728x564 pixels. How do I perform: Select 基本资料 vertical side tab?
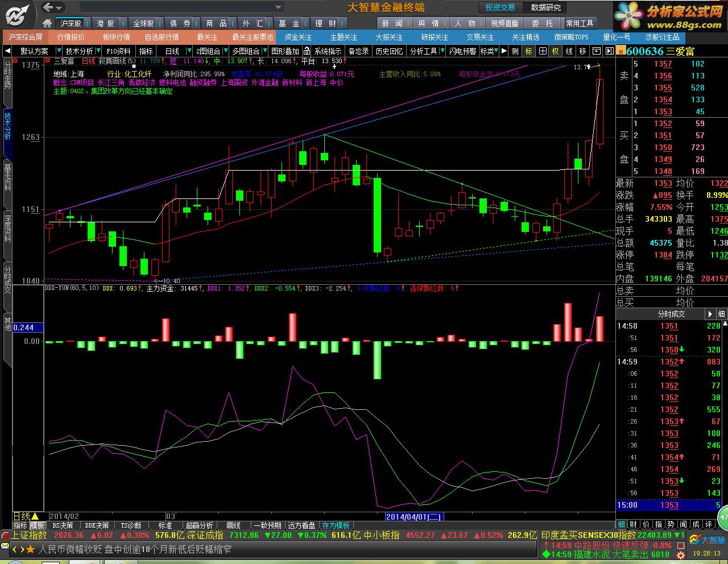coord(7,185)
